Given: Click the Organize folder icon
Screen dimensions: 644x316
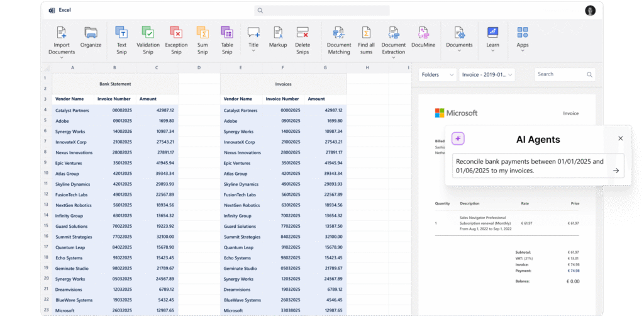Looking at the screenshot, I should [91, 33].
